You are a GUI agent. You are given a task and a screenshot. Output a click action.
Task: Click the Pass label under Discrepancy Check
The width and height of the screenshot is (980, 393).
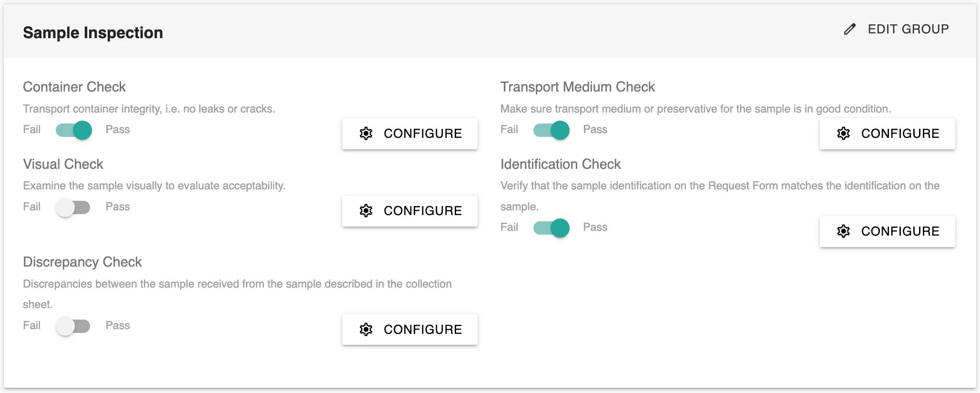(118, 326)
